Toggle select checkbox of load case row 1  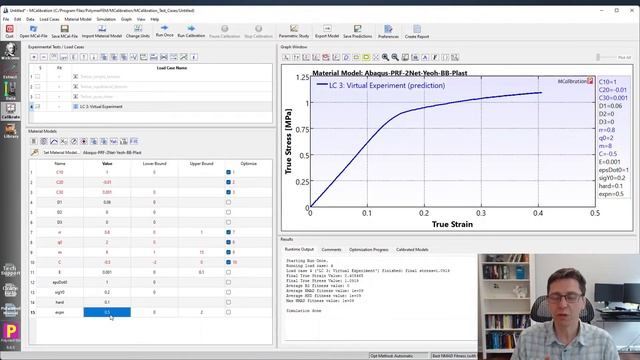pyautogui.click(x=38, y=77)
